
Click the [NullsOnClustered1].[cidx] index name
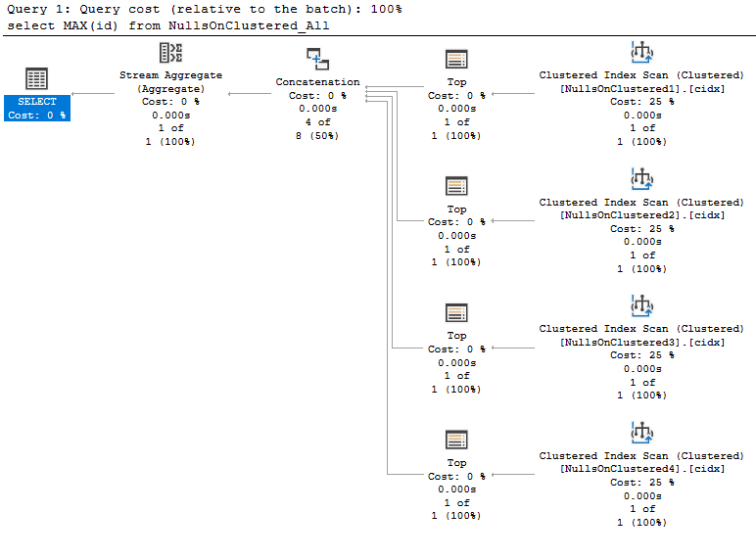click(641, 88)
